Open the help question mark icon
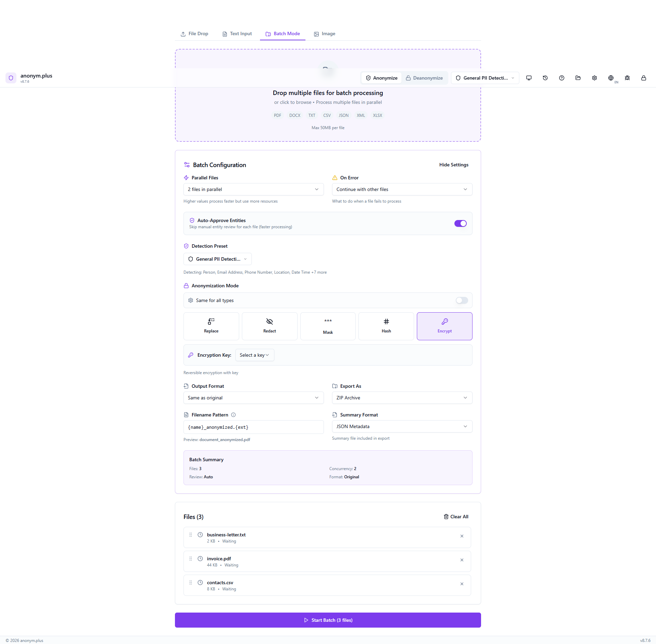Viewport: 656px width, 644px height. (x=562, y=78)
